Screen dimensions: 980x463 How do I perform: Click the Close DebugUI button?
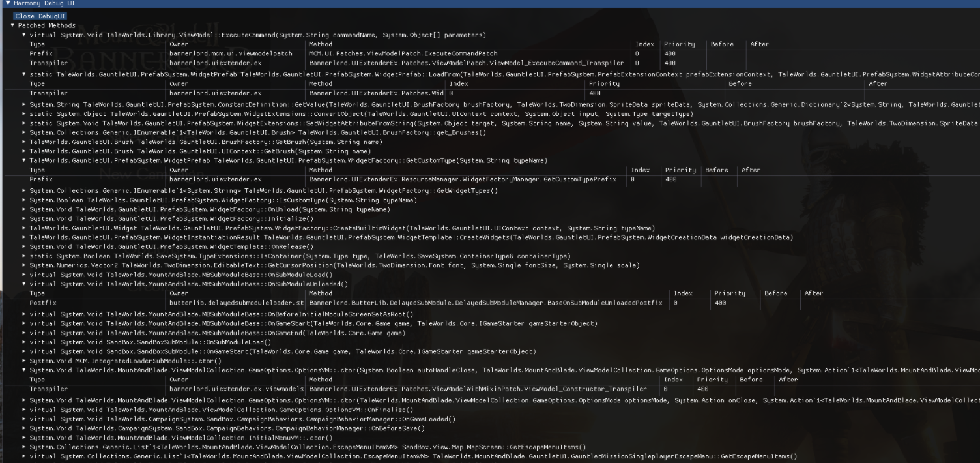tap(40, 16)
